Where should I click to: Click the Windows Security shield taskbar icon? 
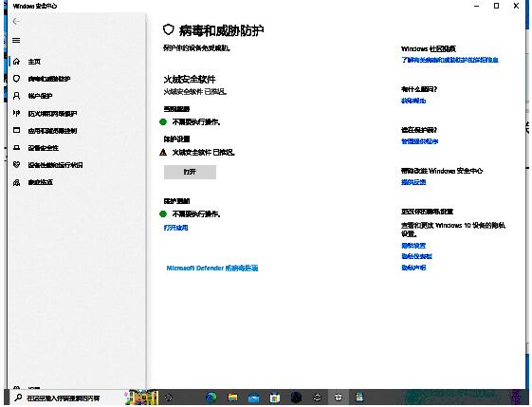(x=339, y=398)
